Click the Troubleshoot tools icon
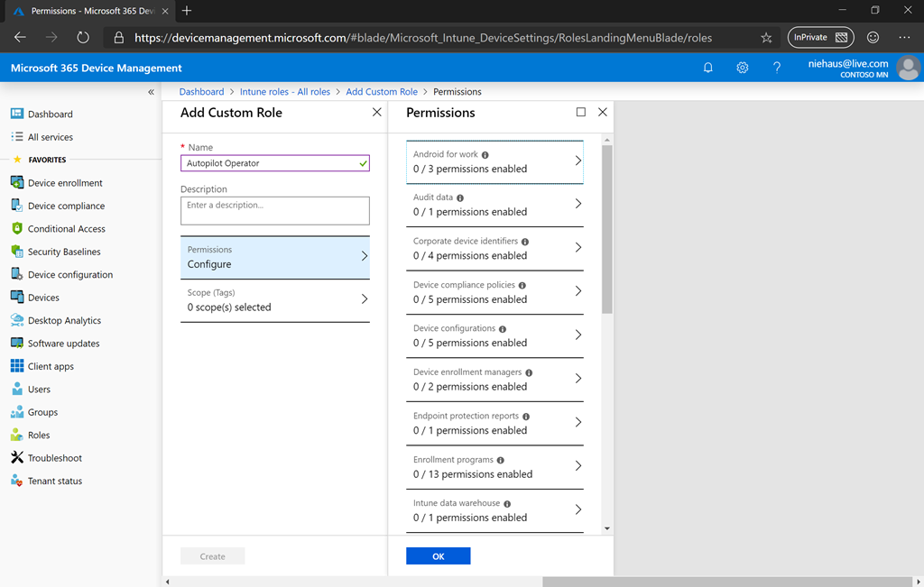The width and height of the screenshot is (924, 587). 17,458
